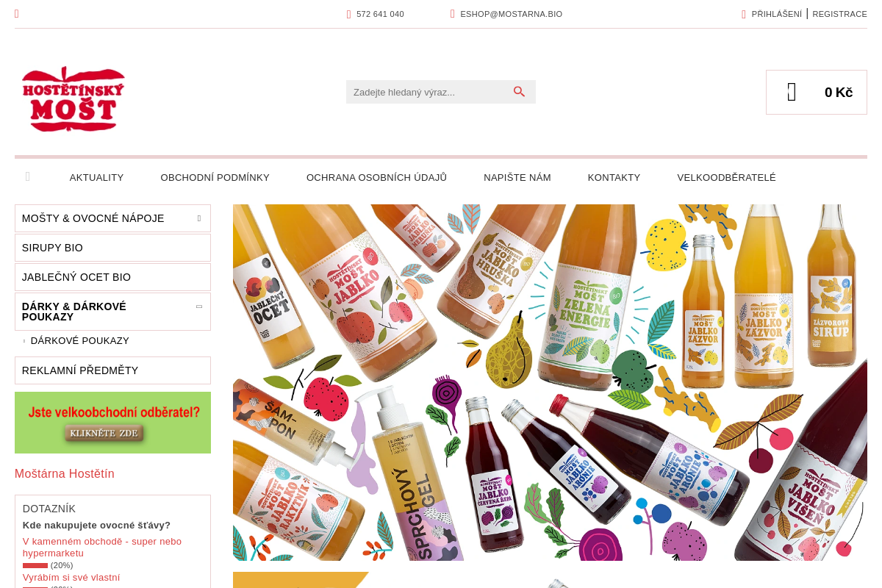Click the 0 Kč cart total
The width and height of the screenshot is (882, 588).
[839, 92]
